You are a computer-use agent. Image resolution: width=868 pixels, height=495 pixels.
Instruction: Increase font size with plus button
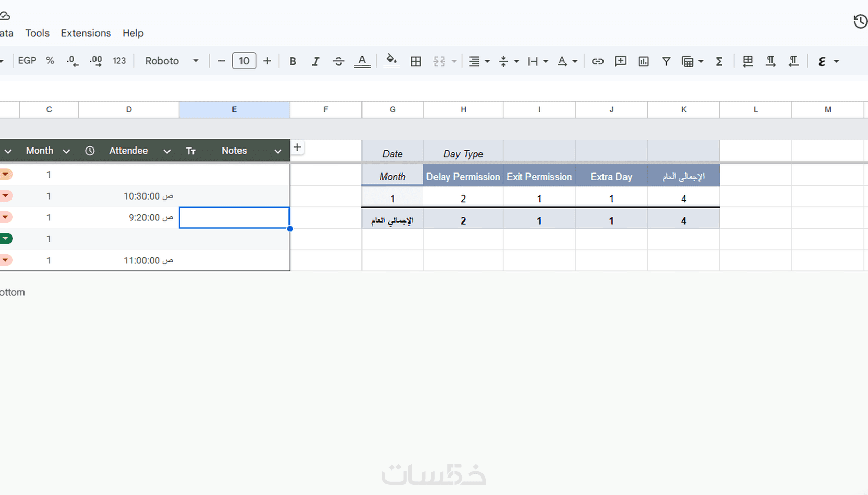[x=267, y=61]
